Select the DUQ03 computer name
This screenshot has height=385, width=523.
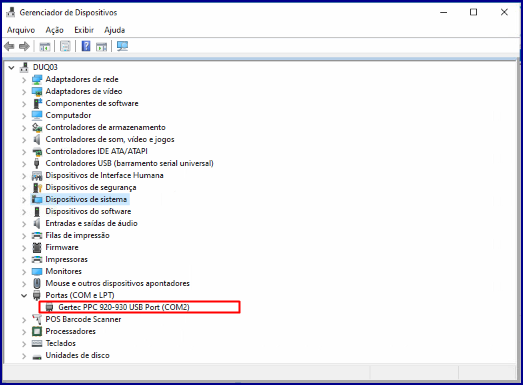(x=45, y=67)
